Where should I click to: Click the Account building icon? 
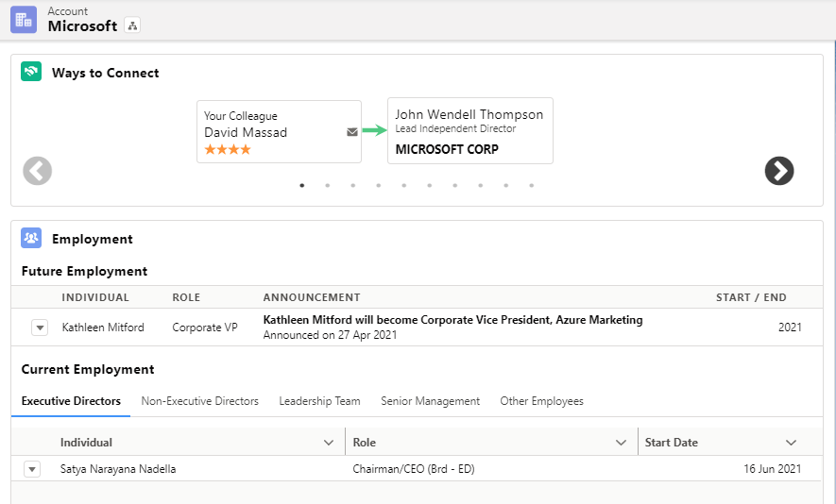pos(24,20)
